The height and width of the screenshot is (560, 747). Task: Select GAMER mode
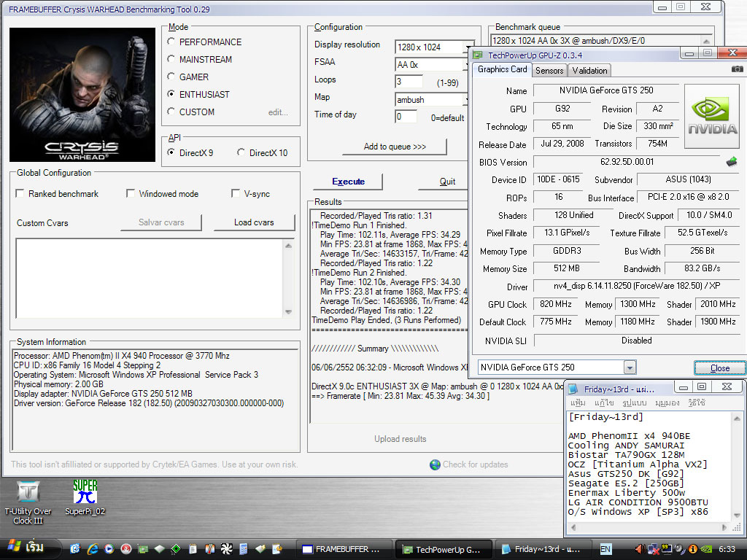pos(188,77)
